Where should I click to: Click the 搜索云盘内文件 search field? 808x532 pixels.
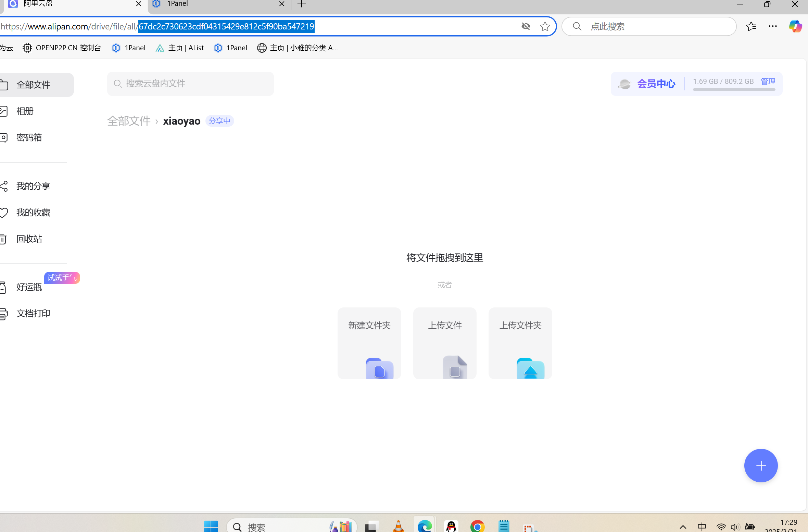click(x=190, y=84)
